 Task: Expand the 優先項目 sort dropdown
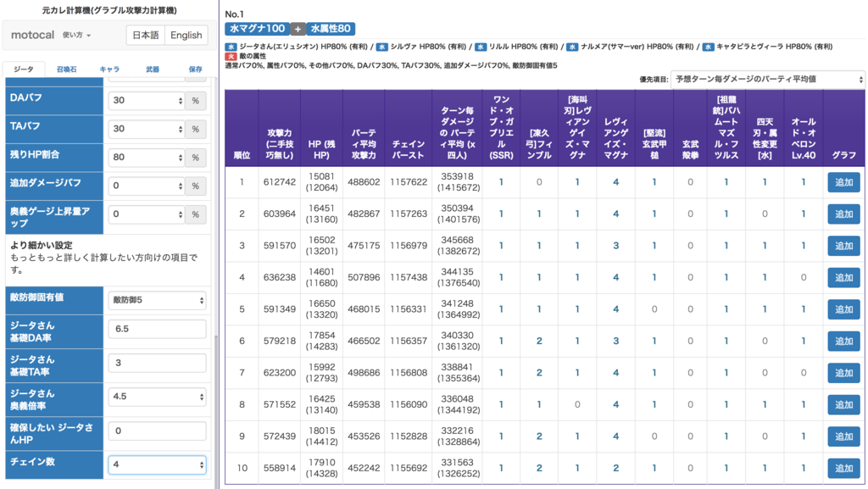pos(767,79)
